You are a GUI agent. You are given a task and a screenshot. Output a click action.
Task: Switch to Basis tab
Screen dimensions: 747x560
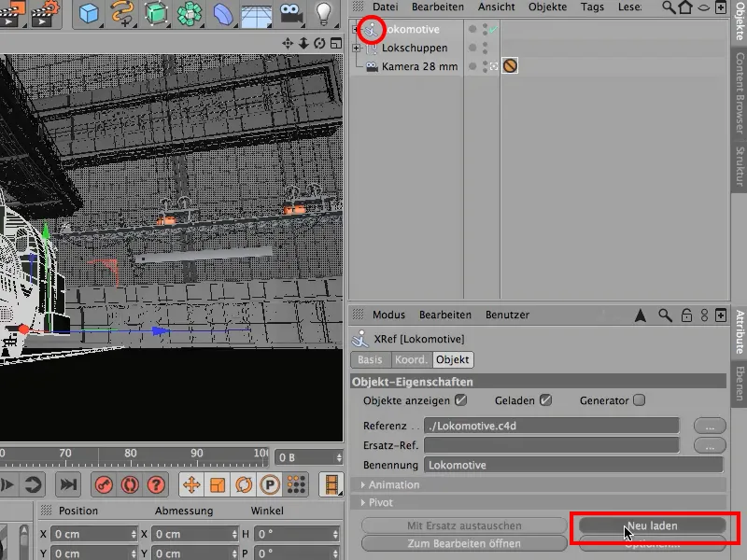pyautogui.click(x=370, y=359)
